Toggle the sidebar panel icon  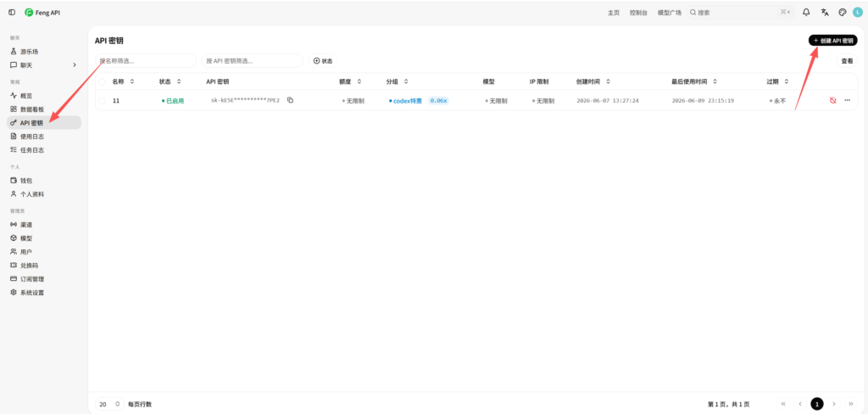point(12,12)
